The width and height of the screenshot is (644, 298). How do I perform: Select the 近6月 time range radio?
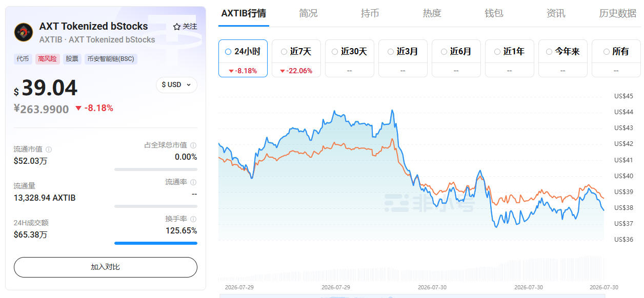pos(444,52)
